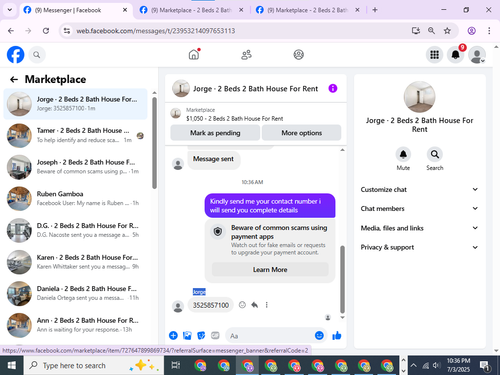500x375 pixels.
Task: Click the 3525857100 phone number message
Action: (211, 305)
